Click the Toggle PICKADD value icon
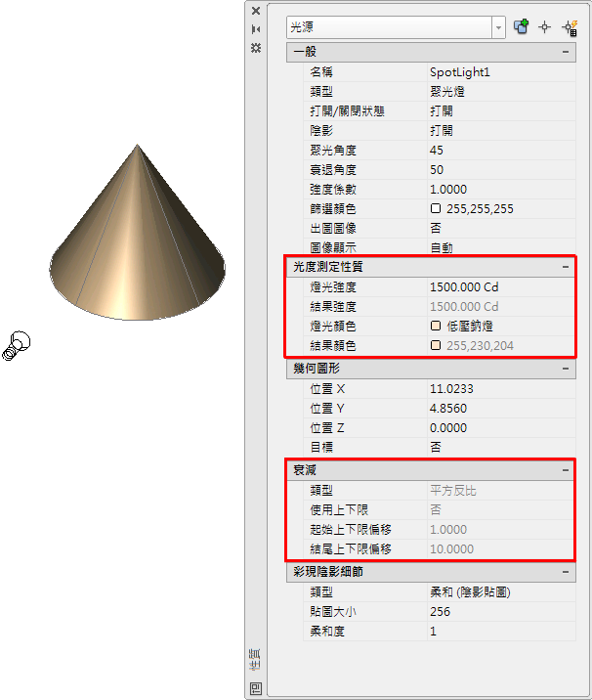Image resolution: width=592 pixels, height=700 pixels. coord(521,26)
